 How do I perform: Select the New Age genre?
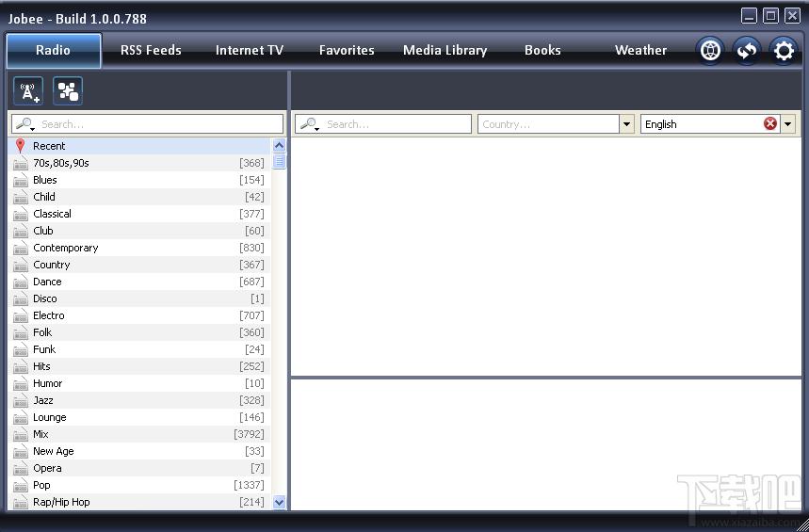point(139,452)
